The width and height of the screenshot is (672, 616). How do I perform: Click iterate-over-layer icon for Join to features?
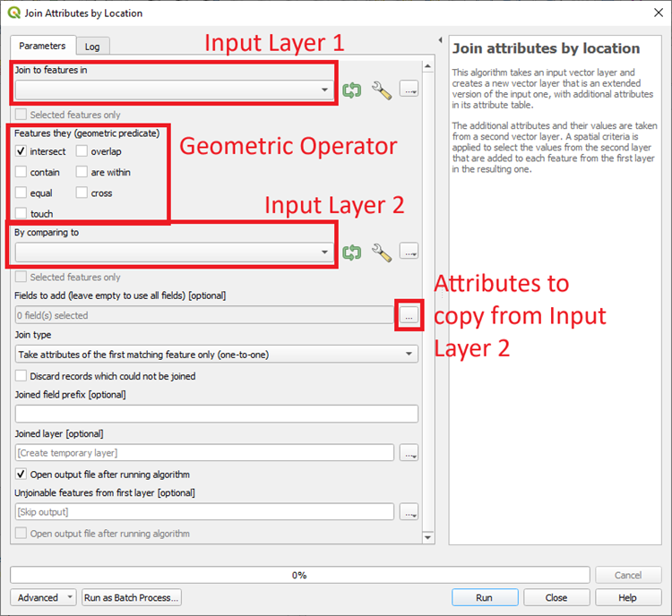pos(351,90)
